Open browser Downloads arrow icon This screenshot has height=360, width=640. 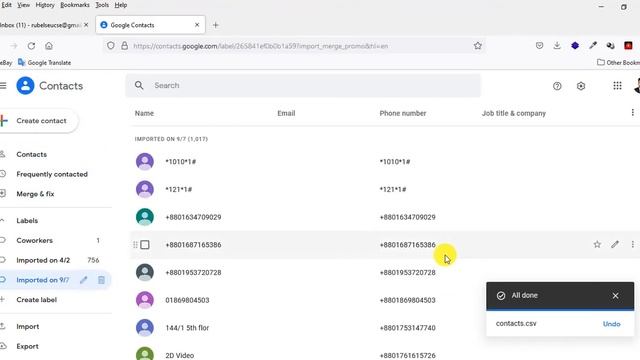[557, 46]
